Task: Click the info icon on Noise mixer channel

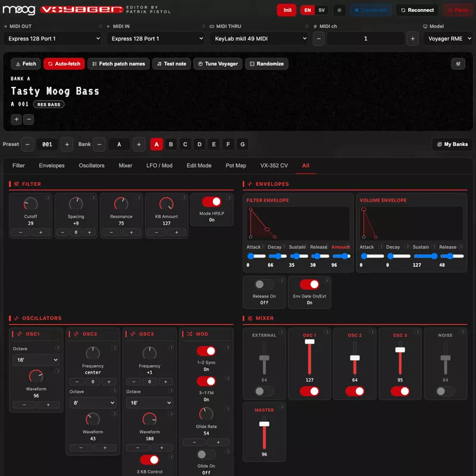Action: (x=462, y=332)
